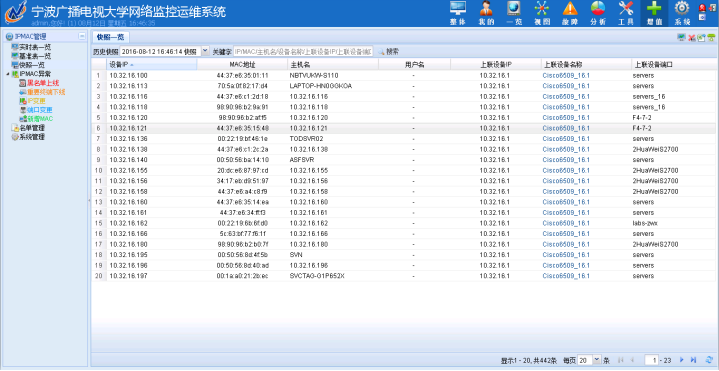Click the 上联设备名称 column header
This screenshot has height=371, width=719.
(585, 65)
